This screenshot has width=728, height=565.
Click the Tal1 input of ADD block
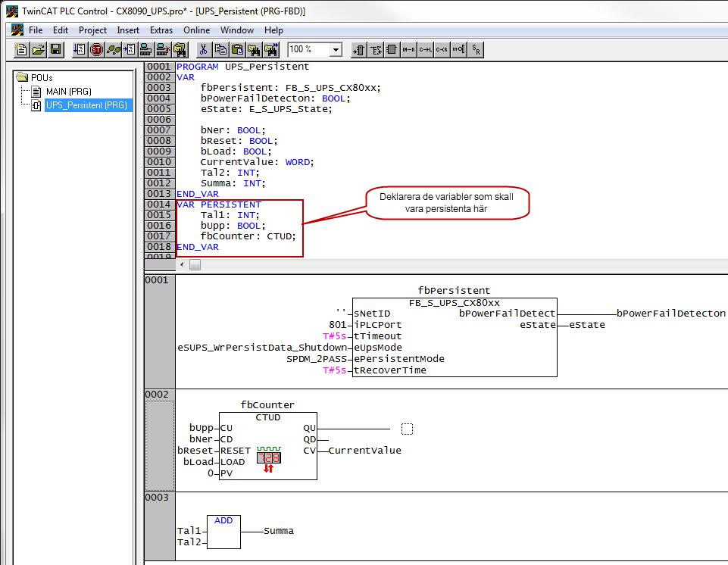(189, 531)
